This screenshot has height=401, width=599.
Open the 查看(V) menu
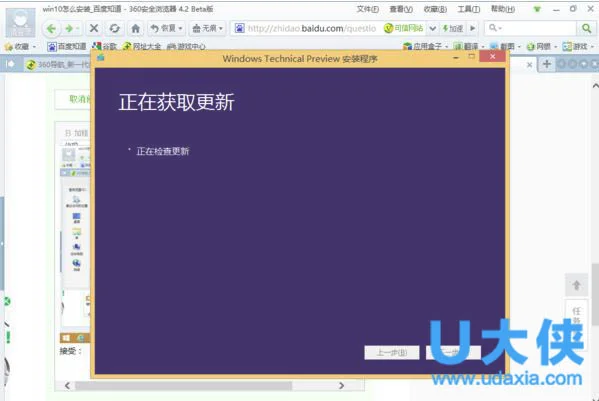pyautogui.click(x=401, y=9)
